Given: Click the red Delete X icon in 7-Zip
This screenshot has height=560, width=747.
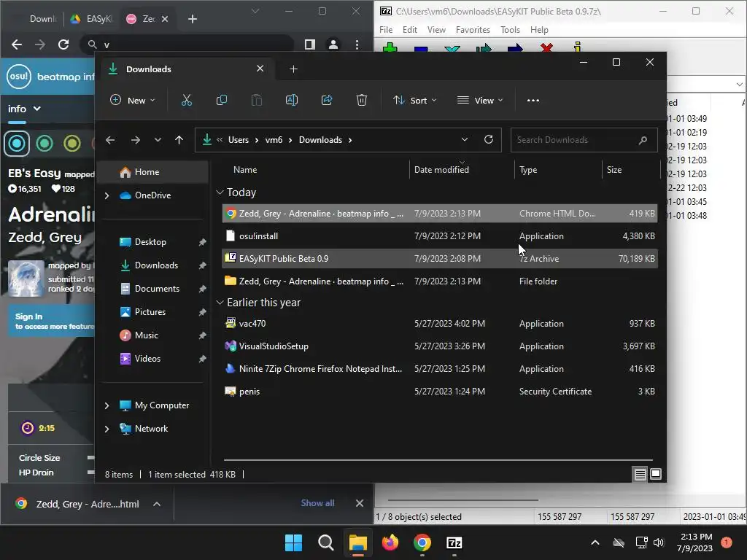Looking at the screenshot, I should (546, 48).
